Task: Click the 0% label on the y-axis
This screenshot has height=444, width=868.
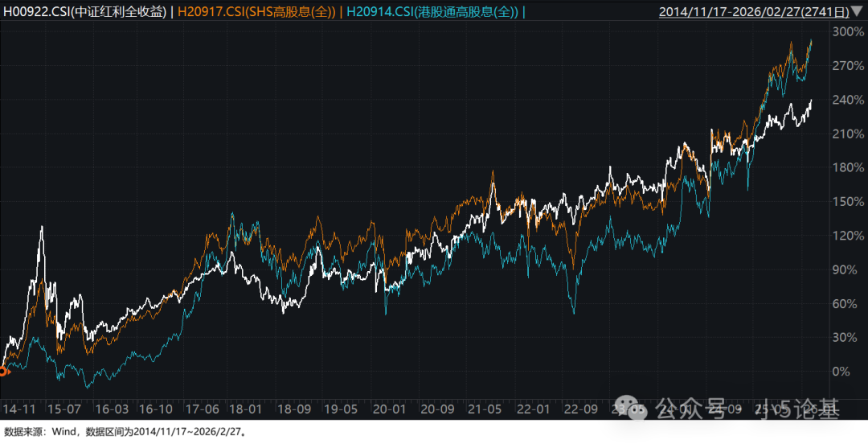Action: pyautogui.click(x=843, y=372)
